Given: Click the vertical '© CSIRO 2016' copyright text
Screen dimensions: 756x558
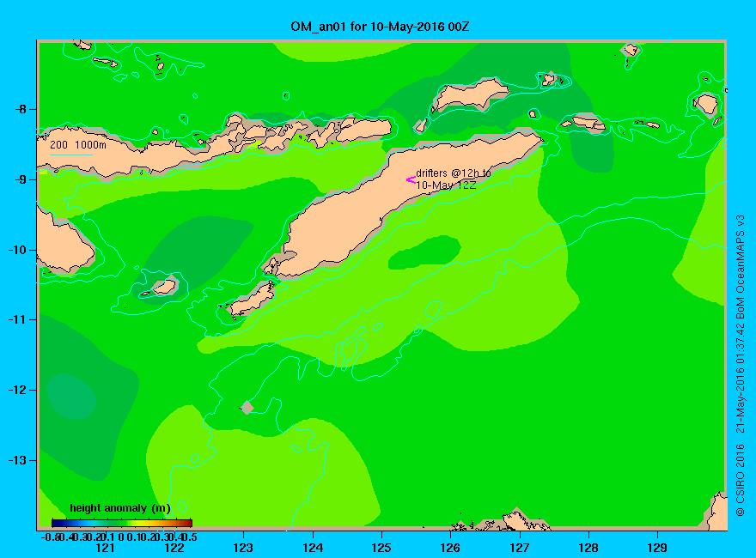Looking at the screenshot, I should 740,480.
